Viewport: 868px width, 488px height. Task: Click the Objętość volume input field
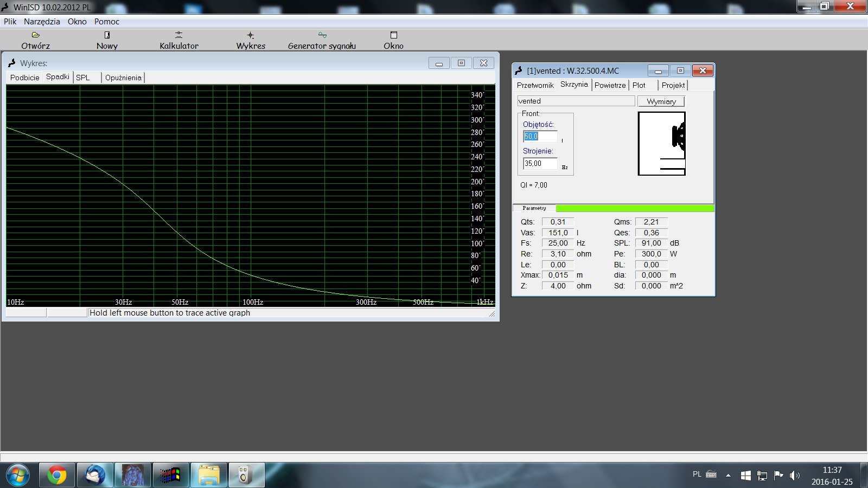540,137
